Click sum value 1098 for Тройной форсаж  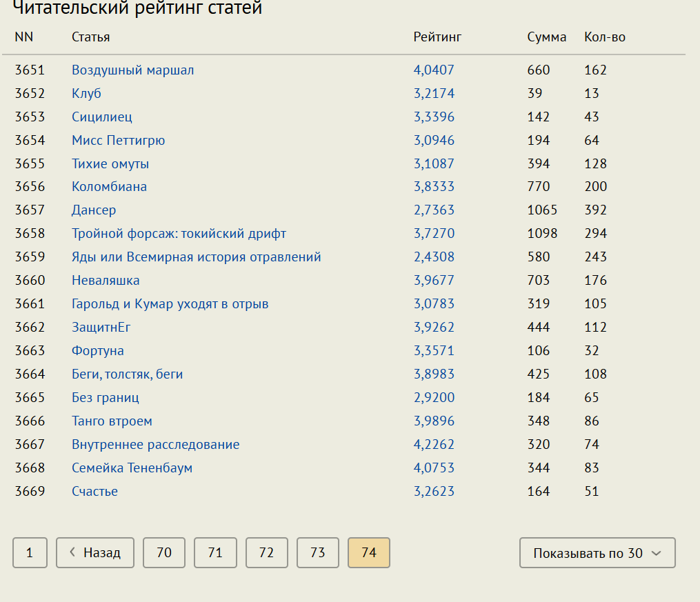pos(542,233)
